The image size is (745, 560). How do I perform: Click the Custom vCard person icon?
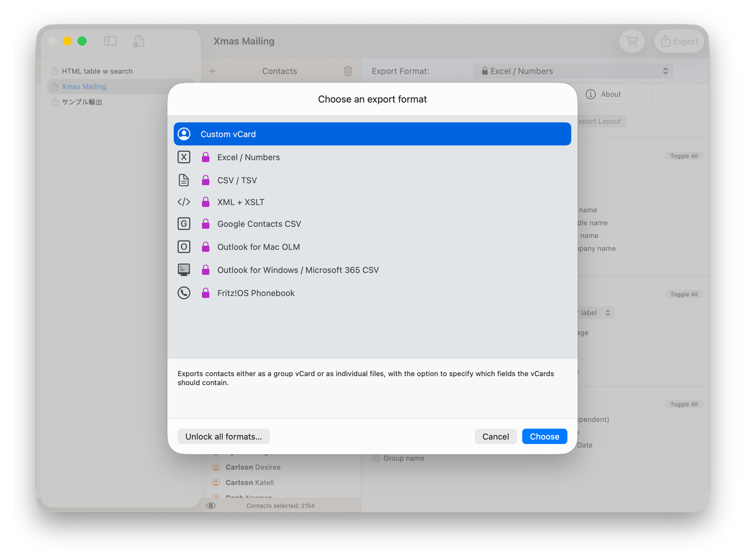(185, 134)
